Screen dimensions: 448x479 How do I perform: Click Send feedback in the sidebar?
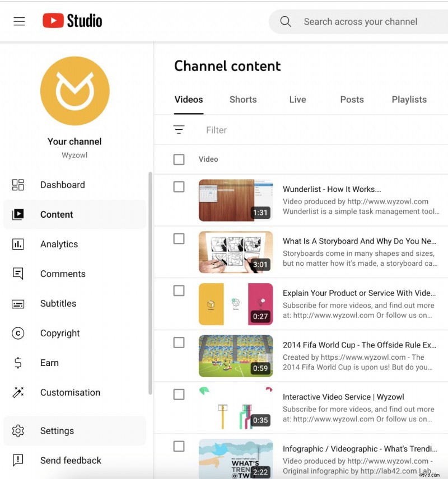coord(74,461)
